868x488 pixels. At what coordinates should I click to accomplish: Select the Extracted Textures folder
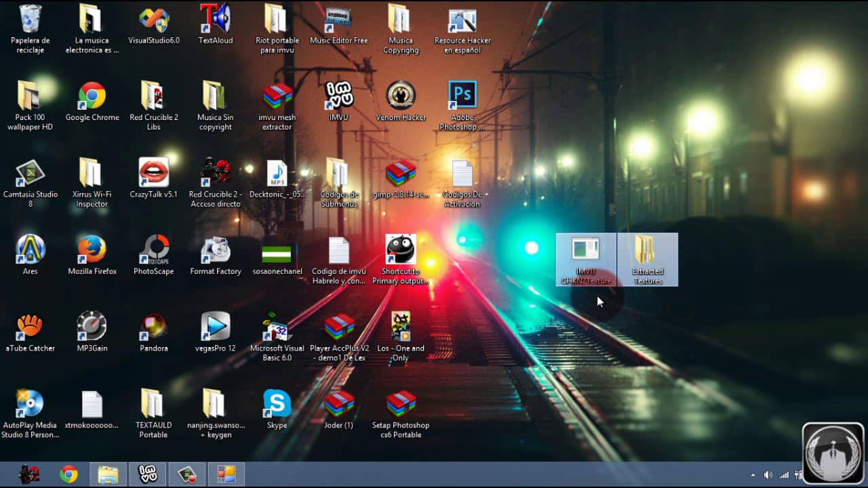pyautogui.click(x=648, y=251)
